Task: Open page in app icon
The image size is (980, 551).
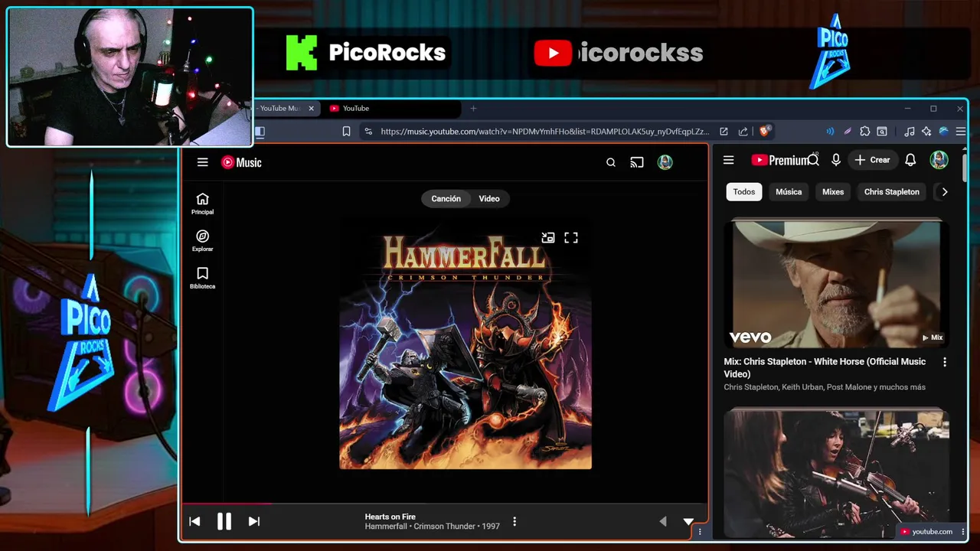Action: coord(724,132)
